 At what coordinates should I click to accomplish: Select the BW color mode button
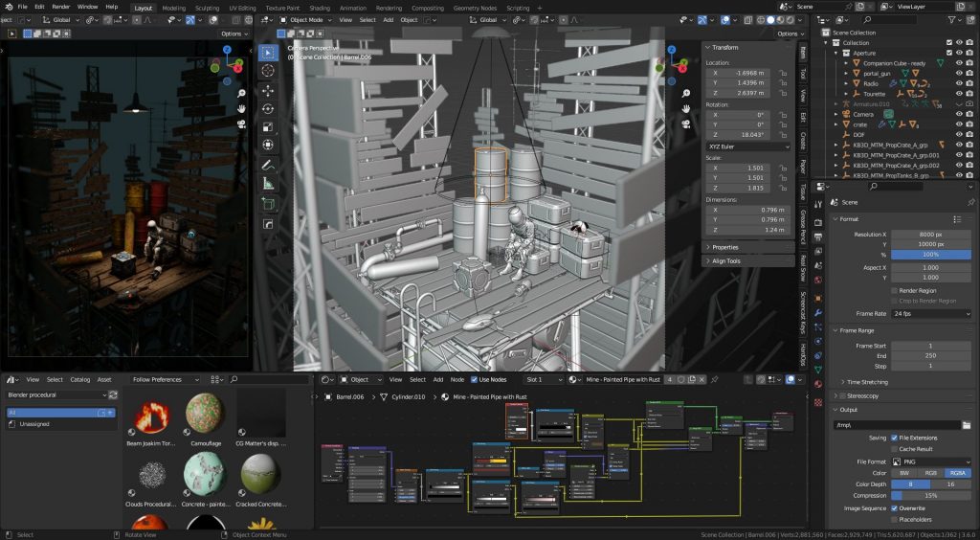click(x=904, y=473)
